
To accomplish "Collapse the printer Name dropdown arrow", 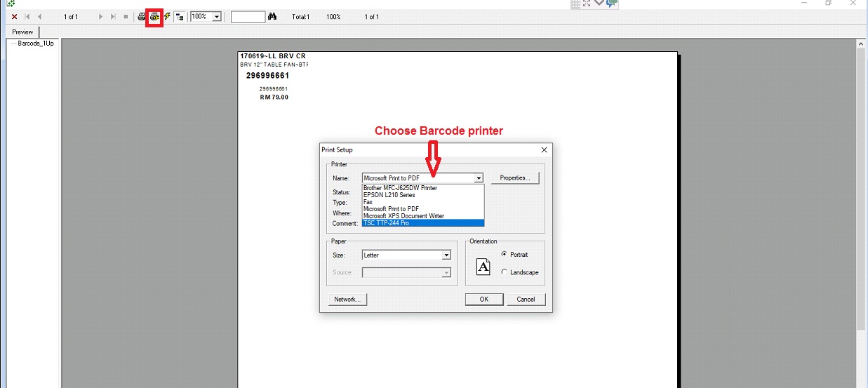I will coord(479,178).
